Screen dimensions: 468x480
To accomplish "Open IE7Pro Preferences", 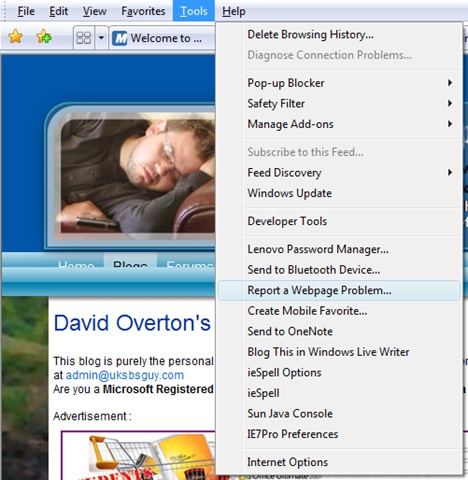I will click(x=339, y=434).
